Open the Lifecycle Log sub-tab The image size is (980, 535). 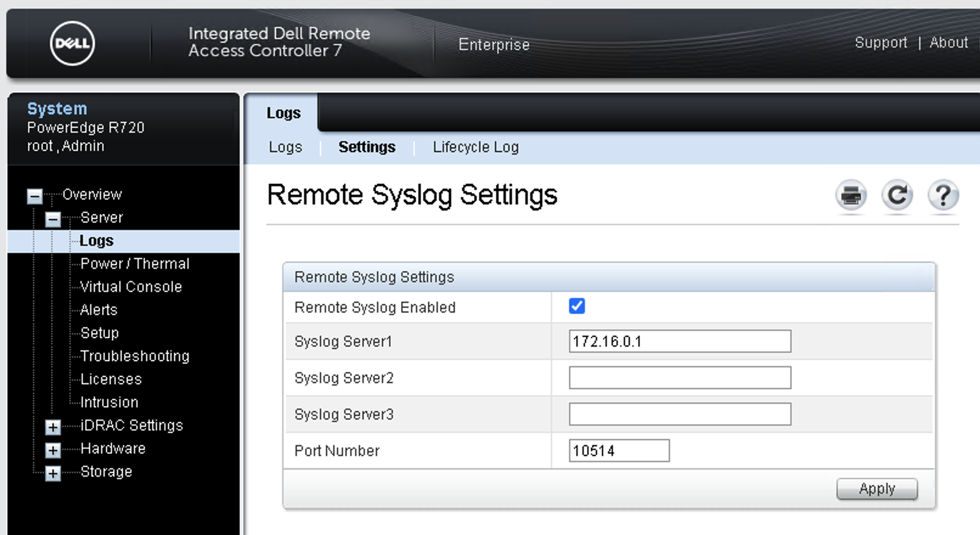[475, 147]
